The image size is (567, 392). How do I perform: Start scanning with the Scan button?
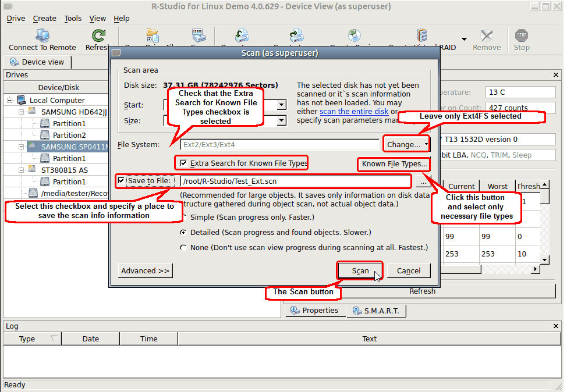[360, 270]
